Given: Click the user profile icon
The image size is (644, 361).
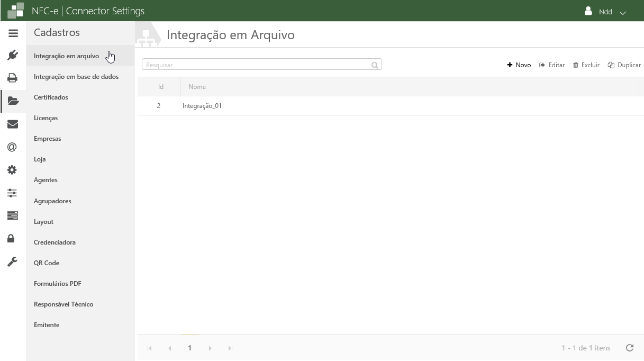Looking at the screenshot, I should pos(588,11).
